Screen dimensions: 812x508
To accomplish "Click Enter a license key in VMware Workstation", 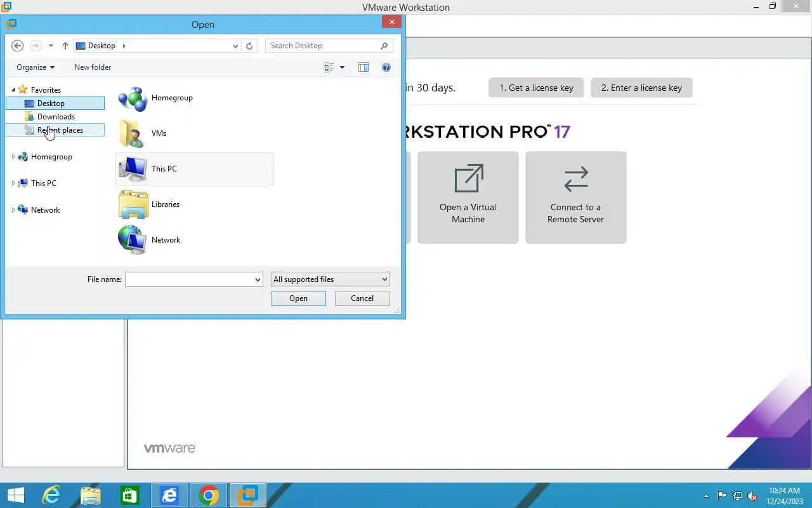I will click(x=641, y=88).
